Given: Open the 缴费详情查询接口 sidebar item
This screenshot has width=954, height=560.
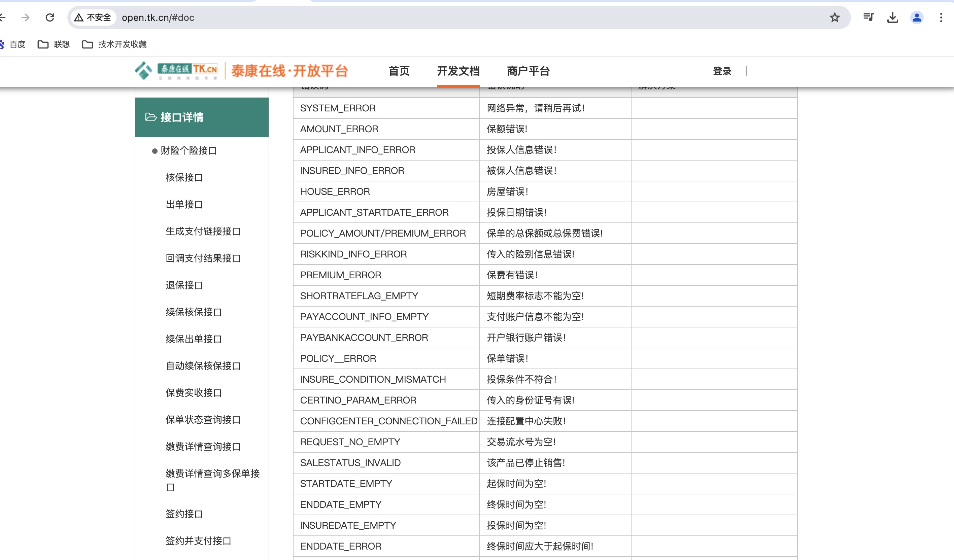Looking at the screenshot, I should (203, 446).
